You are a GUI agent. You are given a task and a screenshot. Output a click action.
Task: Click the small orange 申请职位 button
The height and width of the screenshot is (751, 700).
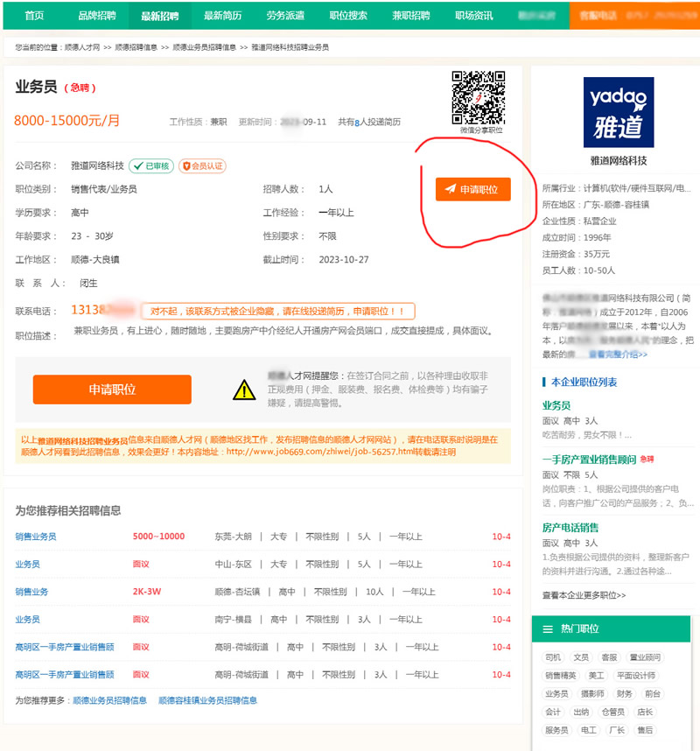click(x=472, y=189)
